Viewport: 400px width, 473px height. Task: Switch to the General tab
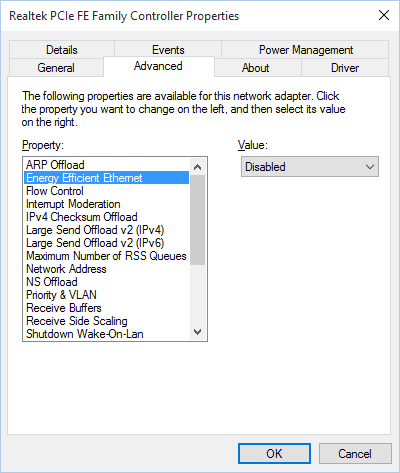click(56, 68)
